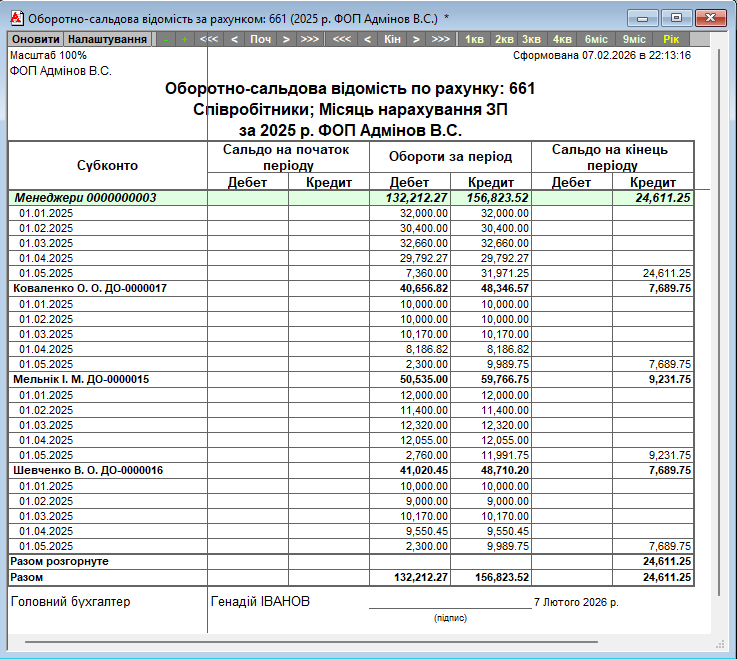Switch period to 6міс

595,39
